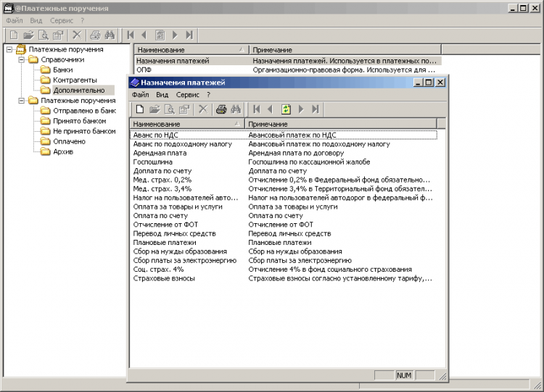
Task: Select the Банки folder in the tree
Action: click(x=62, y=70)
